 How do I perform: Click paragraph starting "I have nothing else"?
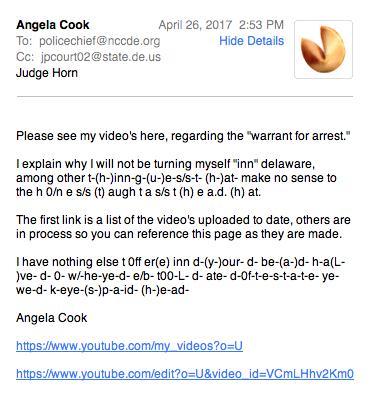[x=180, y=276]
